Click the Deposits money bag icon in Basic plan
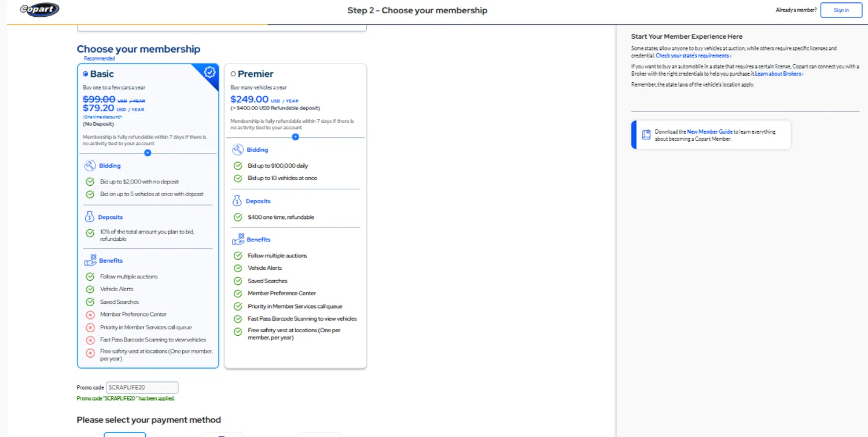 click(x=89, y=217)
